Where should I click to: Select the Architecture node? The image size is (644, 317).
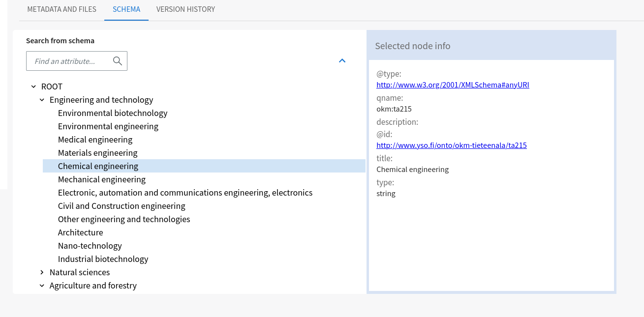[x=80, y=232]
